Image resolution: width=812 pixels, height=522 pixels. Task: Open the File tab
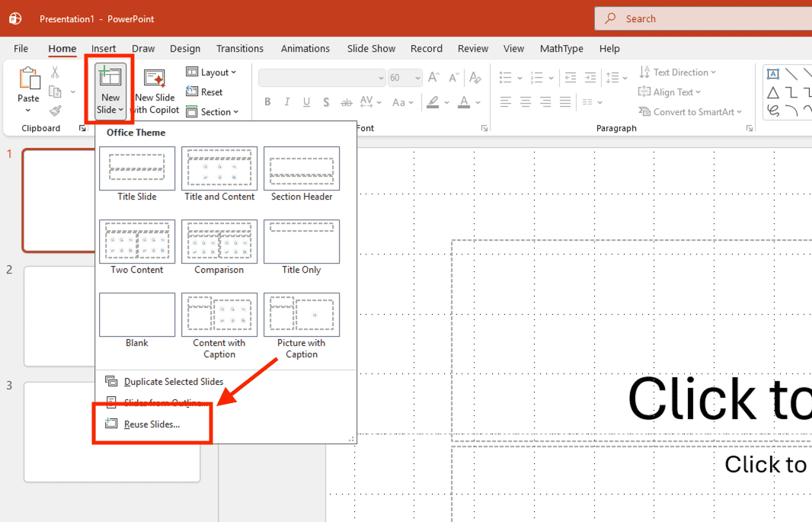(x=21, y=48)
